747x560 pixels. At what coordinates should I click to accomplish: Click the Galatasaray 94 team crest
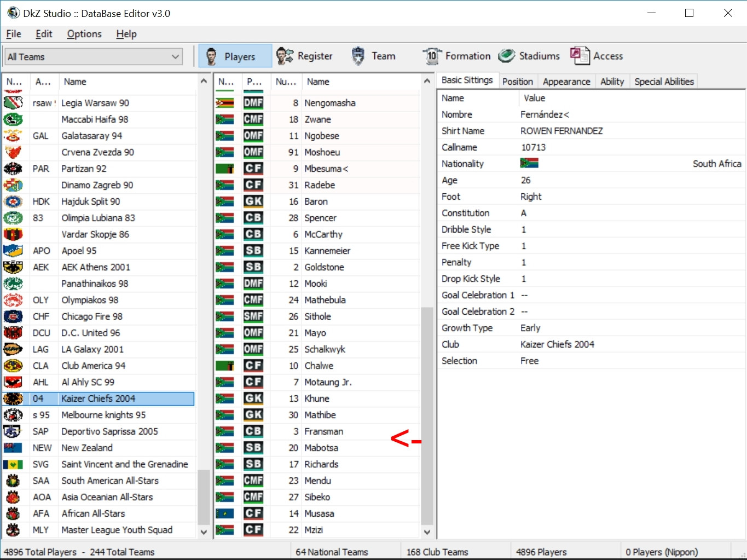tap(13, 136)
